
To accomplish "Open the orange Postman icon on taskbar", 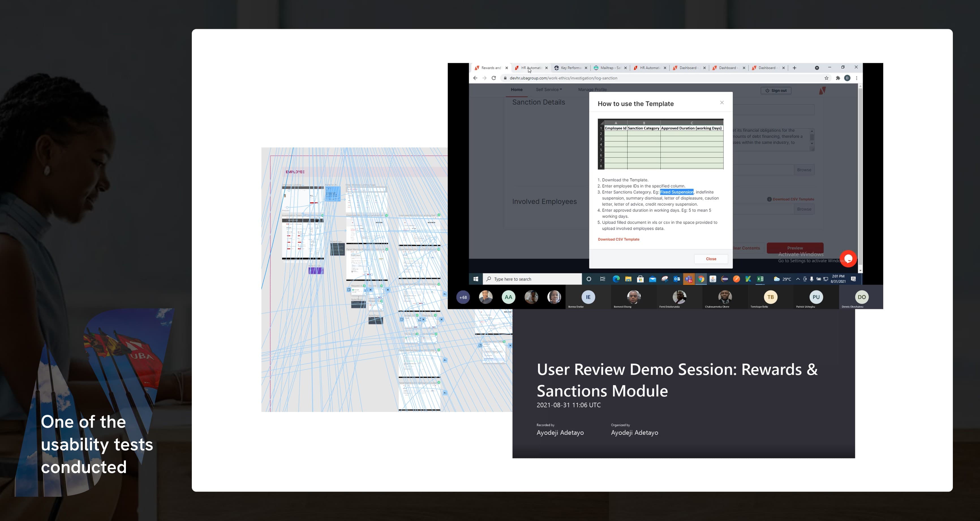I will click(x=736, y=279).
